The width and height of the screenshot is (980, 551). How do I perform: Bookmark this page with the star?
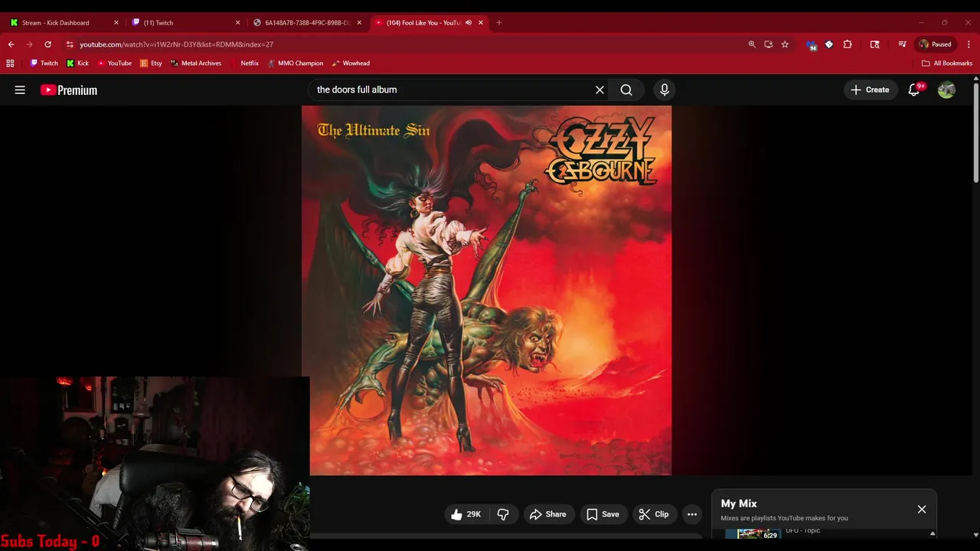coord(785,44)
